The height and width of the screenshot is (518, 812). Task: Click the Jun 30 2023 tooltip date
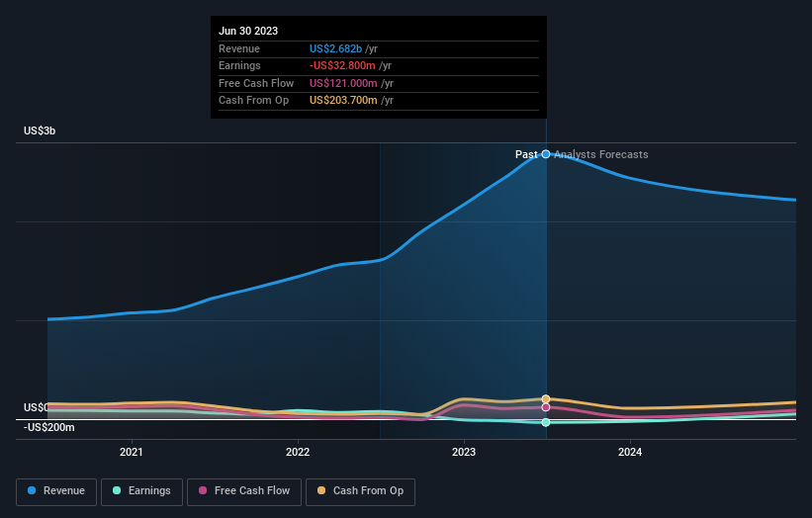click(x=248, y=31)
